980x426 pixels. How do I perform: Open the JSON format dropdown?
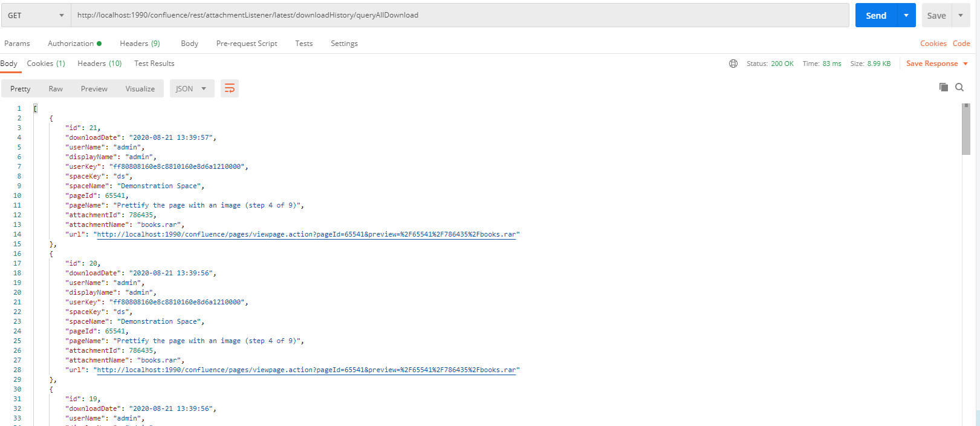point(192,89)
